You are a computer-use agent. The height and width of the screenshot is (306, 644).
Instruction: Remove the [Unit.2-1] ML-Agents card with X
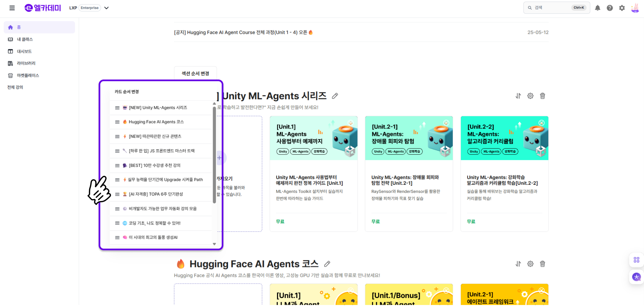pyautogui.click(x=446, y=123)
